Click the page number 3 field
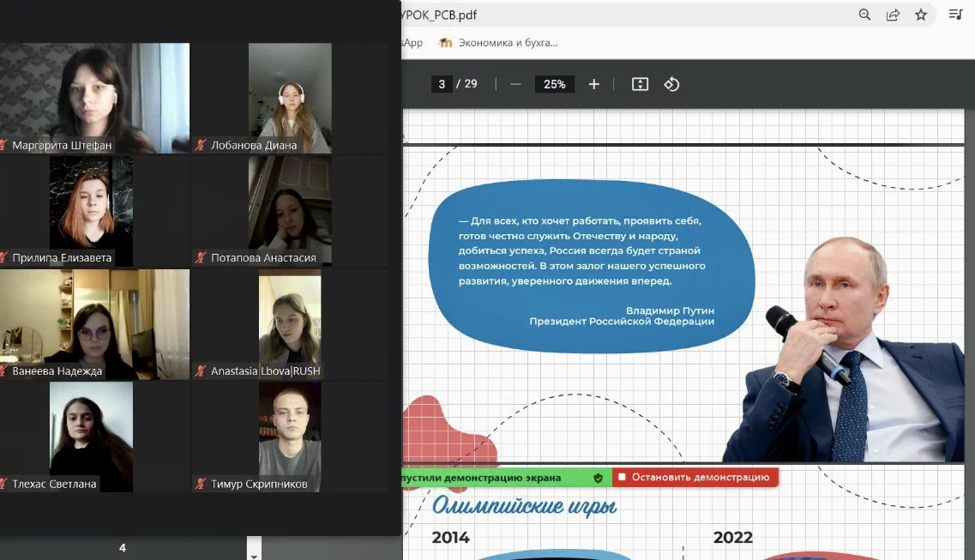 tap(442, 85)
